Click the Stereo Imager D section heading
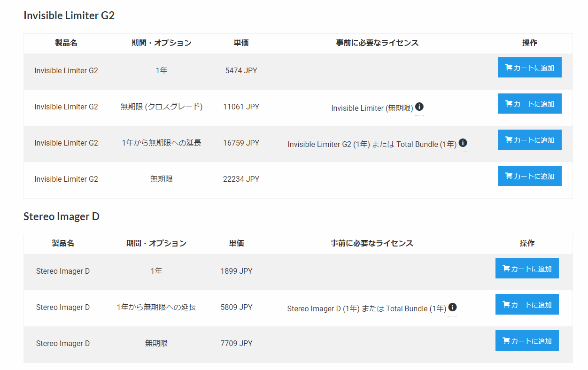 tap(62, 216)
